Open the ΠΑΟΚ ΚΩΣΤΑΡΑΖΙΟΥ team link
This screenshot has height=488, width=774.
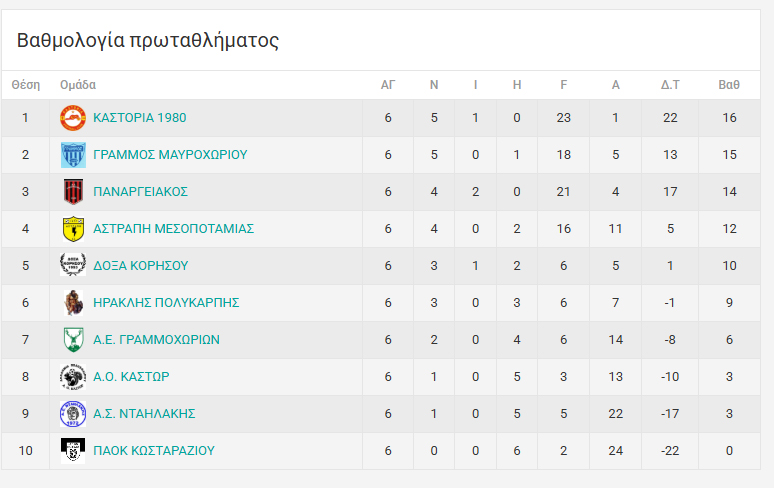tap(153, 451)
